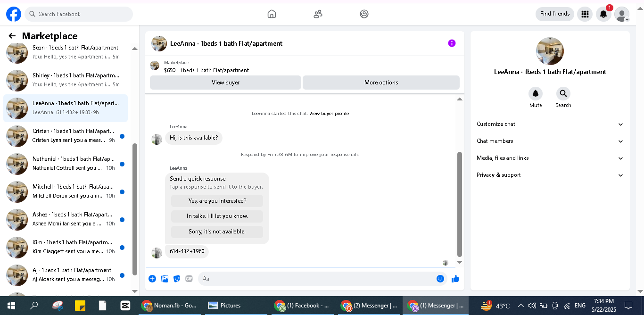Open the account profile avatar menu

622,14
